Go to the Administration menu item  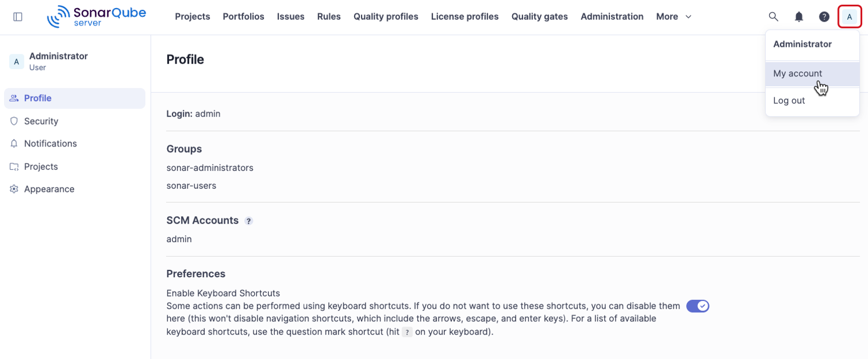pos(612,16)
